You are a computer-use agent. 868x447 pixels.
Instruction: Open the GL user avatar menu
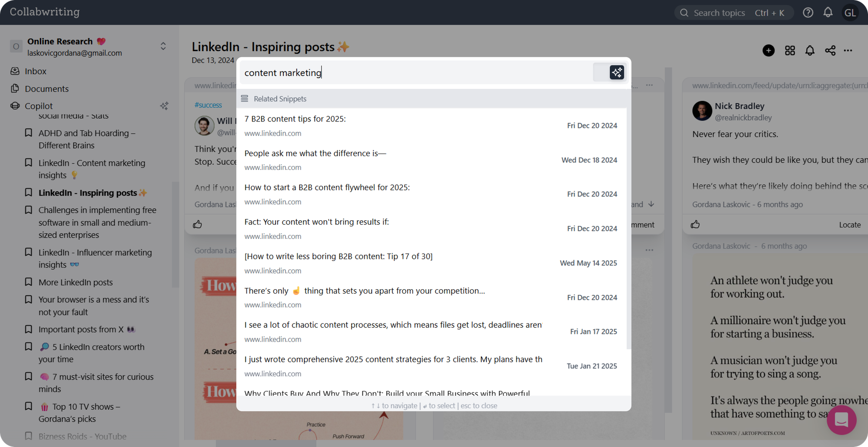(850, 13)
